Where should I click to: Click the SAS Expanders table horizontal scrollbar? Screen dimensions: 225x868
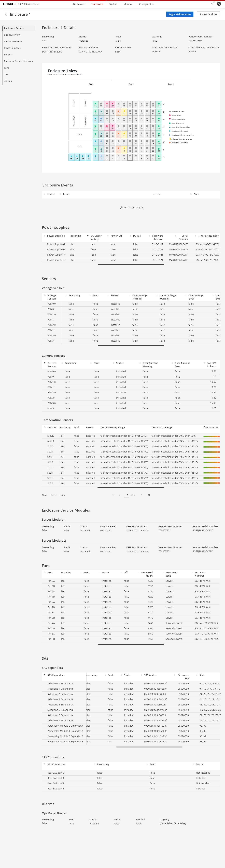[149, 747]
